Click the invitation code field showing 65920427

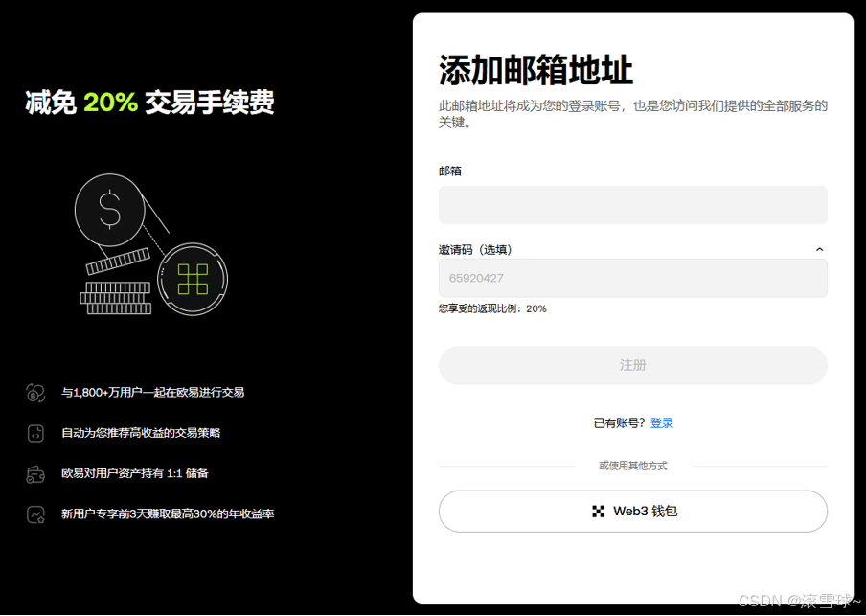click(x=633, y=278)
